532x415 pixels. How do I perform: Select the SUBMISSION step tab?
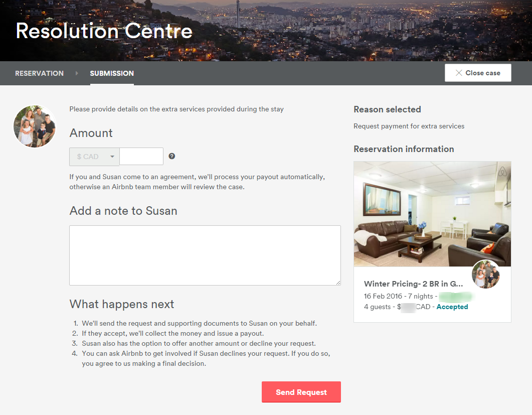(x=112, y=73)
